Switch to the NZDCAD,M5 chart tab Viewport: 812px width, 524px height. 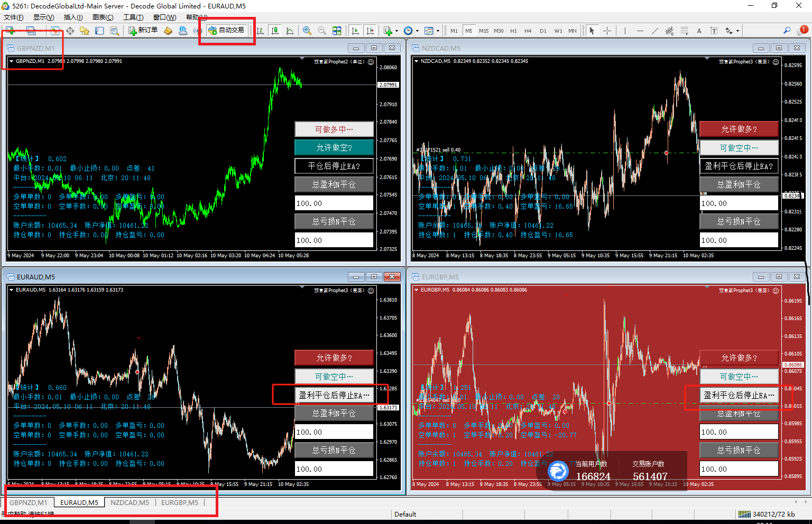pos(130,502)
